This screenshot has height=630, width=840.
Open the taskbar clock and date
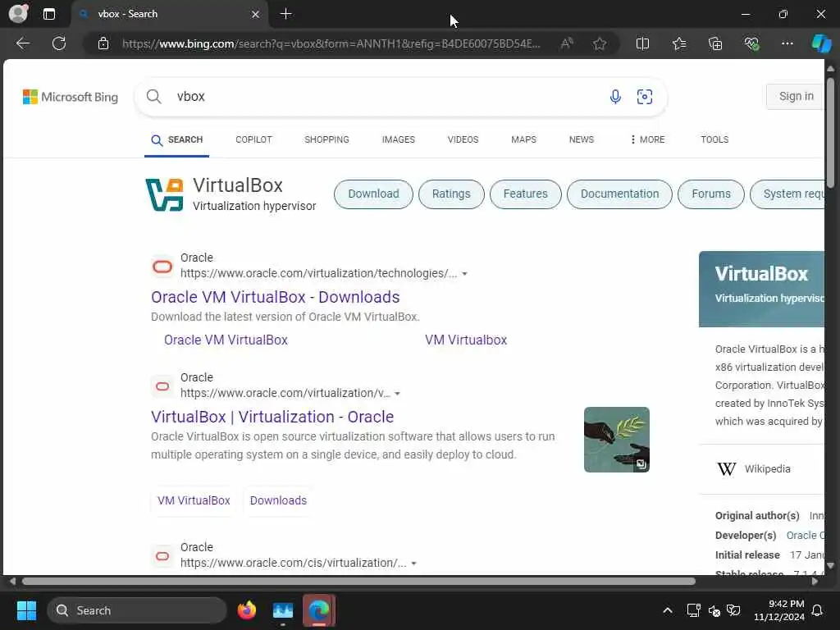[x=779, y=610]
